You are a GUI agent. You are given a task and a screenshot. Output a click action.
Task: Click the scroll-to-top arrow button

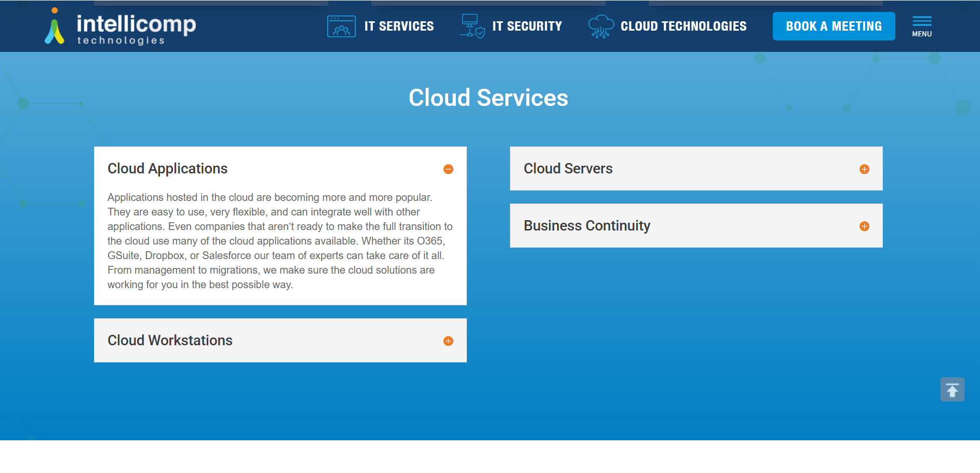click(x=952, y=389)
